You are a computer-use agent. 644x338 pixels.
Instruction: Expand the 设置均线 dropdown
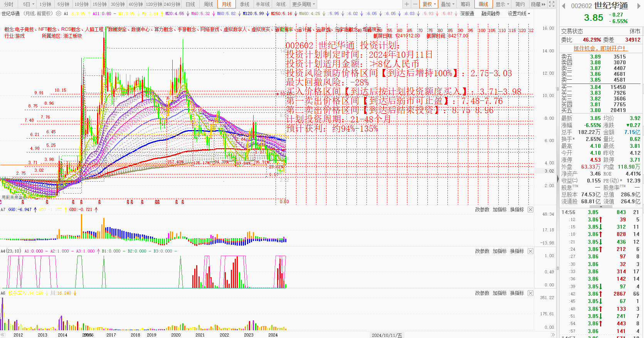click(x=519, y=13)
